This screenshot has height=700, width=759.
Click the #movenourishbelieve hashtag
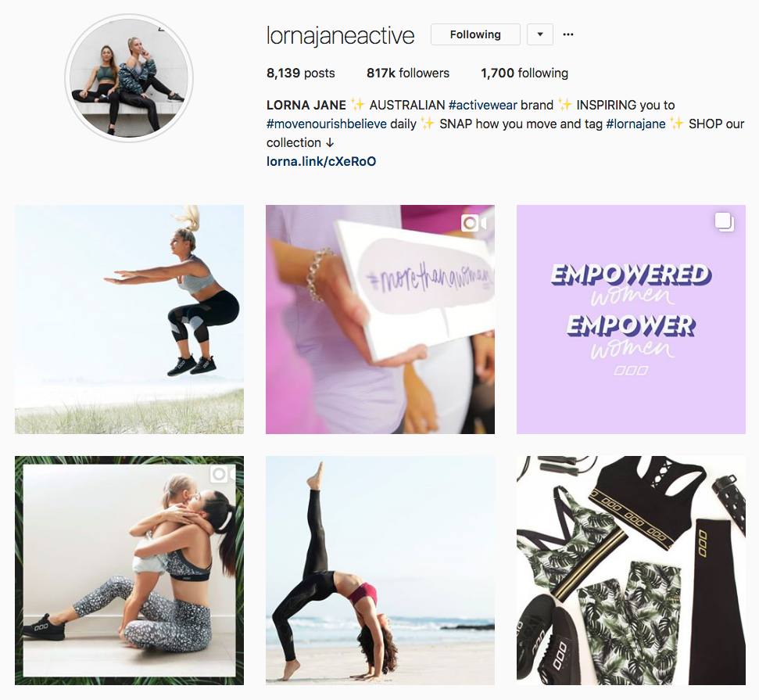pyautogui.click(x=326, y=124)
